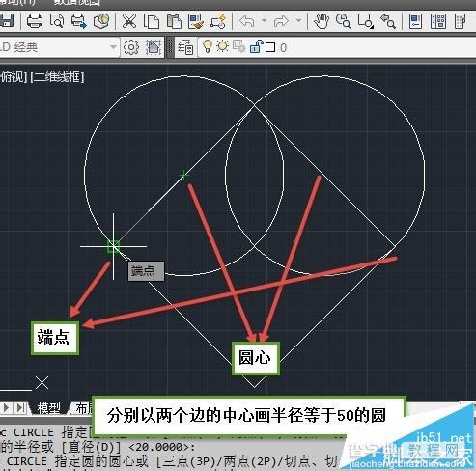The image size is (476, 471).
Task: Click the layer 0 color swatch
Action: (270, 47)
